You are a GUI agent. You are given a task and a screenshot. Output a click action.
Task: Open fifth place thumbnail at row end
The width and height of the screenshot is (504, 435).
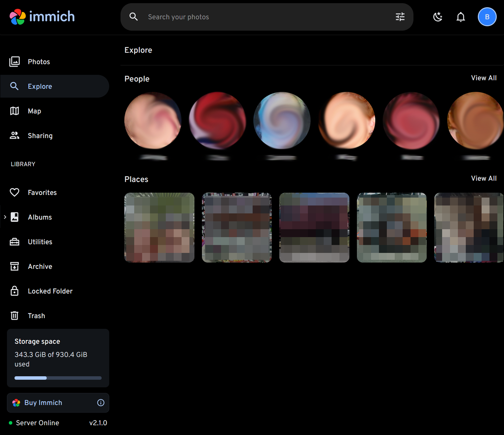(x=469, y=228)
